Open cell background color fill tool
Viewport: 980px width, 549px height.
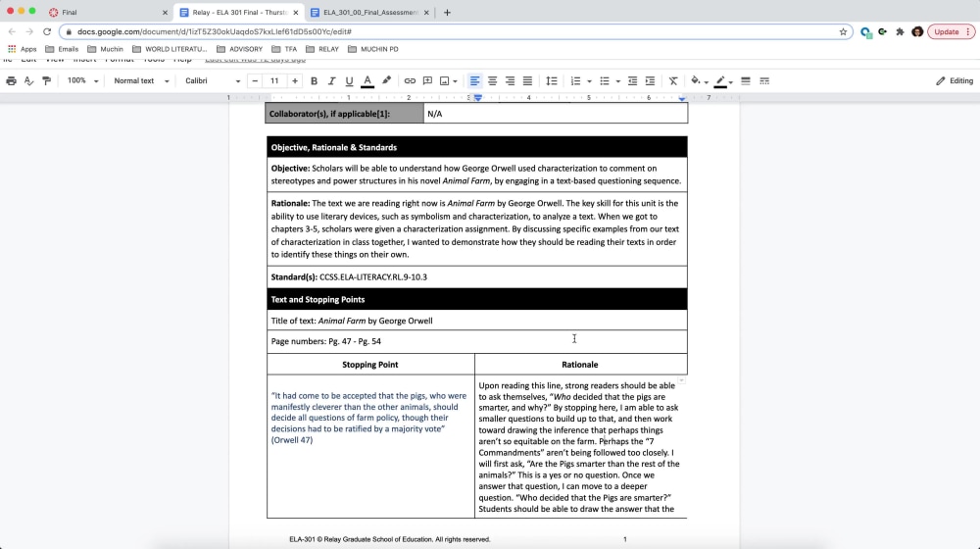click(x=696, y=80)
